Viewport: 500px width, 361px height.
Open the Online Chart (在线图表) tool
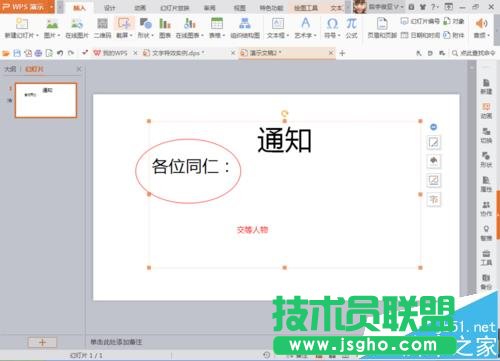coord(189,24)
